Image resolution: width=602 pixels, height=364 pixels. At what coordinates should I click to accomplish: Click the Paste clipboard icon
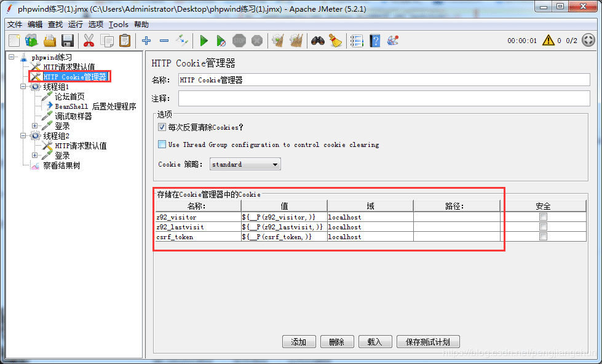click(x=125, y=41)
